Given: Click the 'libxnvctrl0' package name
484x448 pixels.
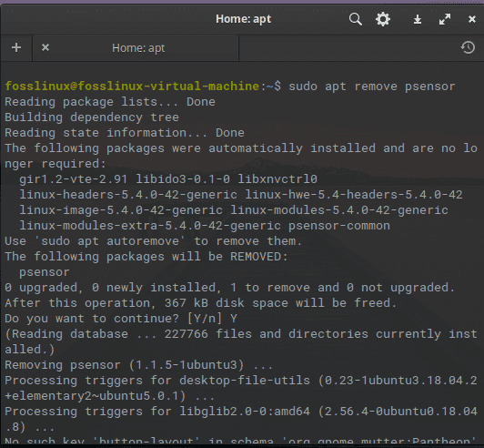Looking at the screenshot, I should pos(277,179).
